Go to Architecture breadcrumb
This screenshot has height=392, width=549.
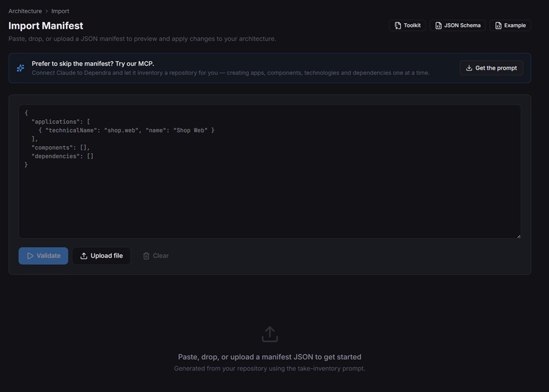(25, 11)
